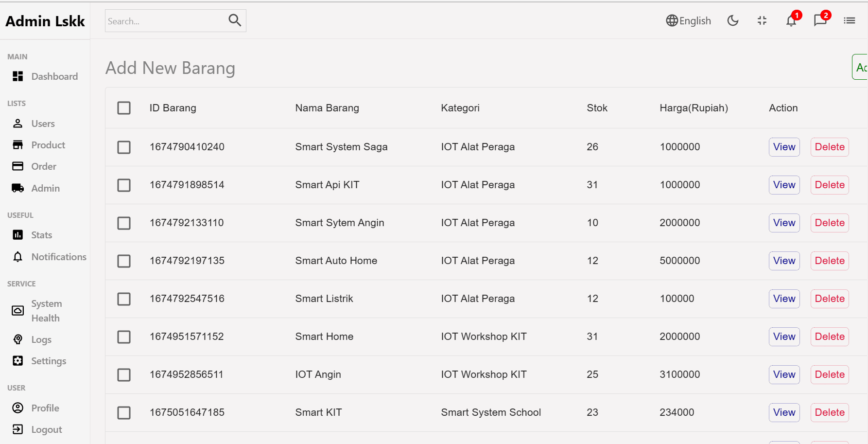
Task: Focus the Search input field
Action: [x=165, y=21]
